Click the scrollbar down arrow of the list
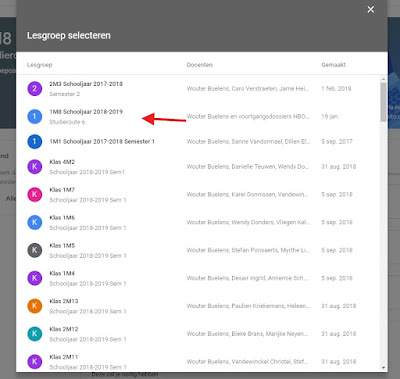 (383, 368)
